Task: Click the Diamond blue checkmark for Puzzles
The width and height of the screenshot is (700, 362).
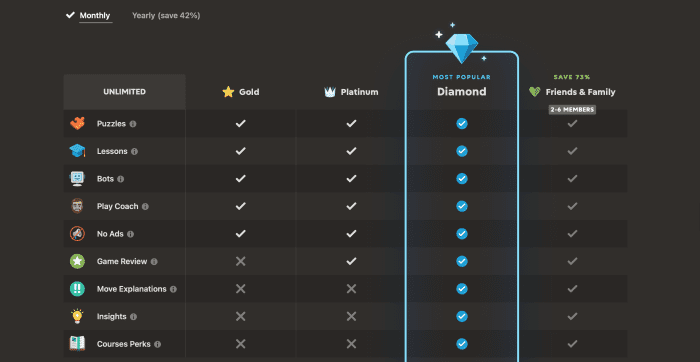Action: pos(462,124)
